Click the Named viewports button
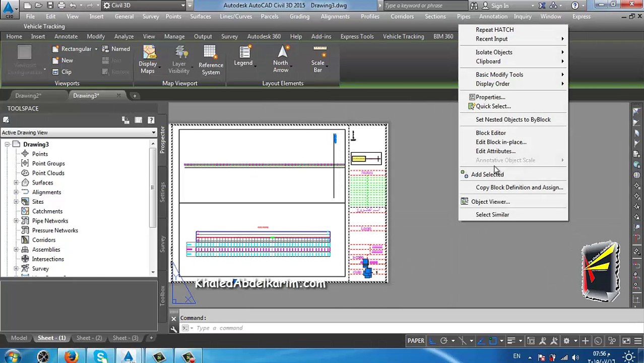The height and width of the screenshot is (363, 644). 116,49
